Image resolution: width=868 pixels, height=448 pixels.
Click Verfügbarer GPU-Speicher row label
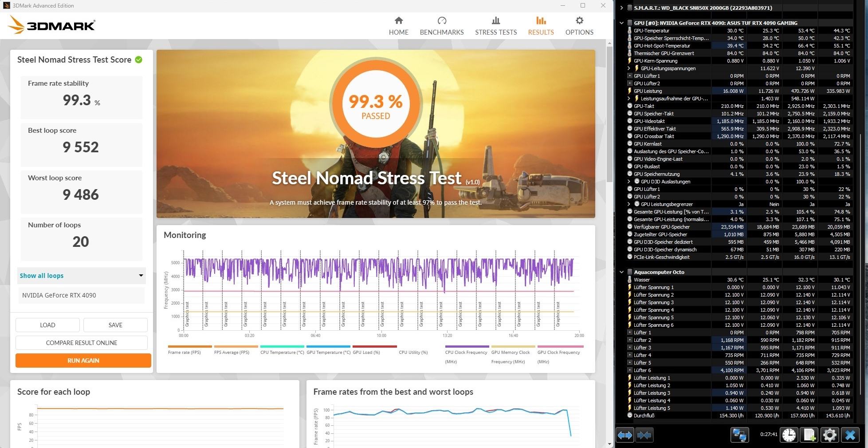pos(662,227)
